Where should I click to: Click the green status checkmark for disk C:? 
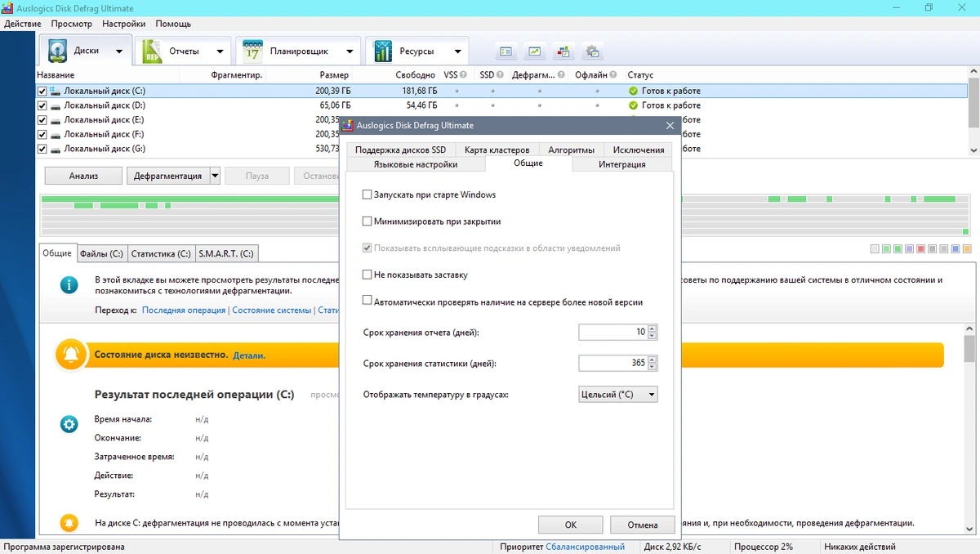point(633,91)
